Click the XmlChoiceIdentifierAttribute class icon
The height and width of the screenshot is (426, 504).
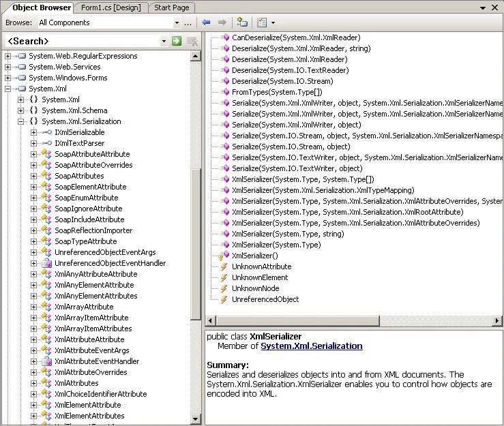46,394
